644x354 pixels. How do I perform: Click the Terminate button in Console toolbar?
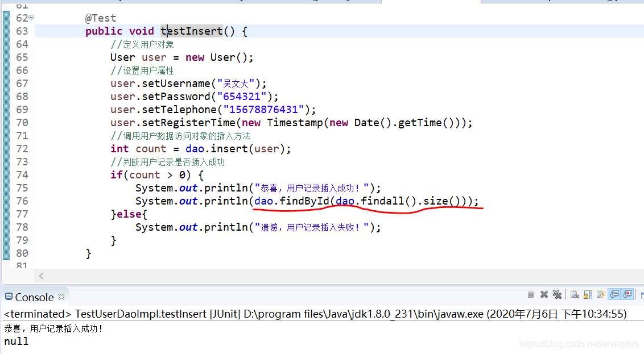531,294
